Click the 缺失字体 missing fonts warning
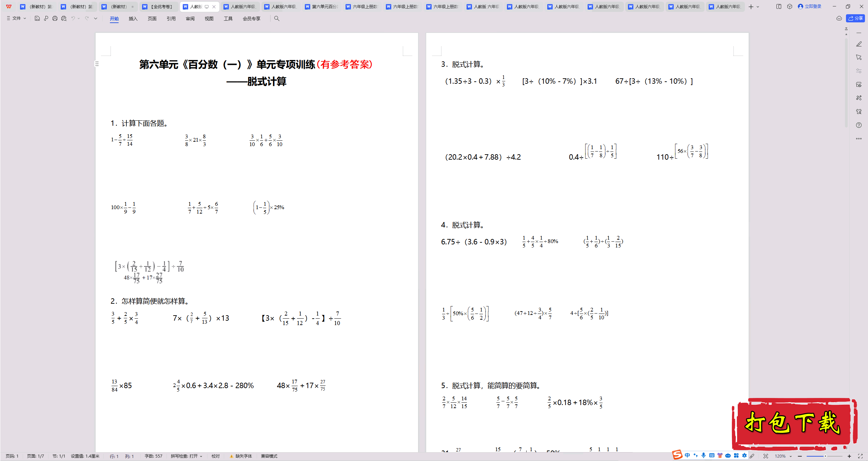The height and width of the screenshot is (461, 868). pyautogui.click(x=241, y=456)
